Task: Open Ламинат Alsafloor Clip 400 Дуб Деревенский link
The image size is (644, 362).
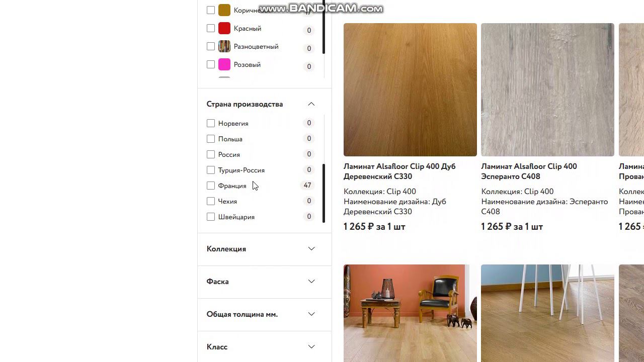Action: coord(399,171)
